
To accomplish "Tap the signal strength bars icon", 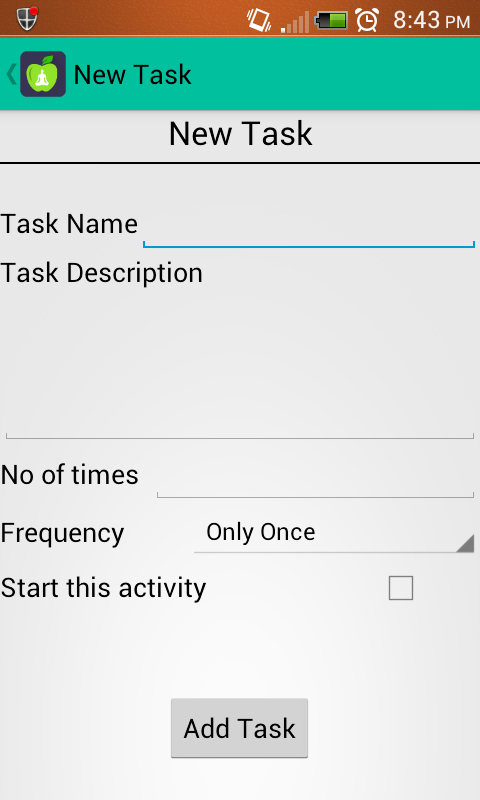I will [x=295, y=22].
